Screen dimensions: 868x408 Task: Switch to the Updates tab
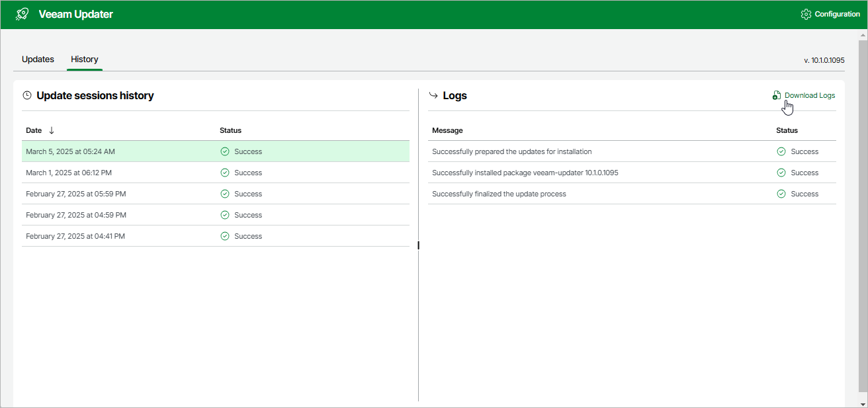(x=38, y=60)
